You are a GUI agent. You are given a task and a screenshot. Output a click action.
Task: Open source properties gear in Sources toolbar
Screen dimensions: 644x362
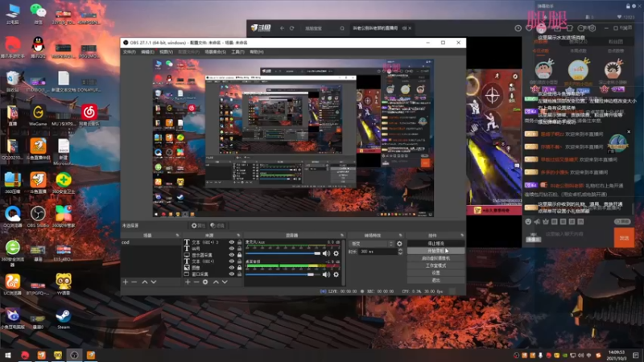205,282
